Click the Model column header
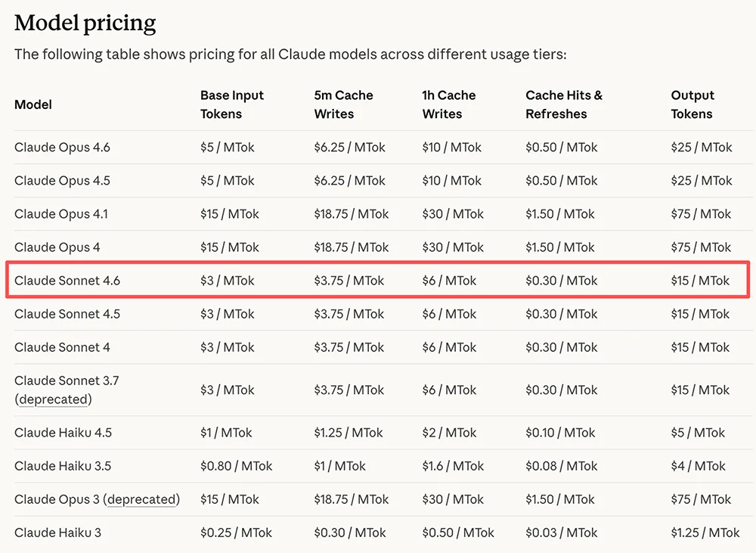The image size is (756, 553). coord(33,104)
